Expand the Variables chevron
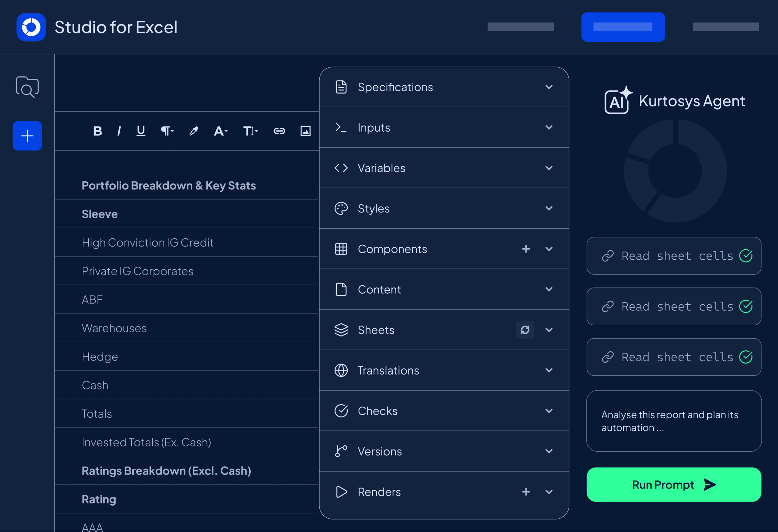This screenshot has width=778, height=532. pos(549,168)
